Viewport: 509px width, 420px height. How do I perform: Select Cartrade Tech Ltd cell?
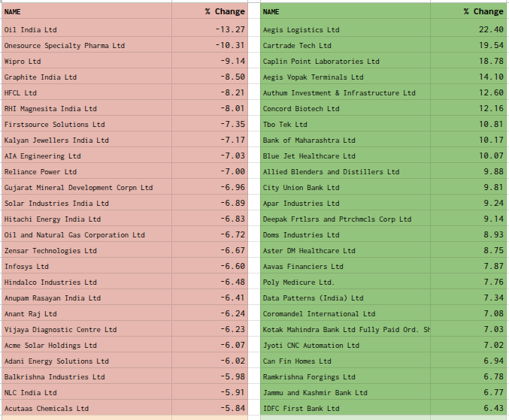[345, 46]
